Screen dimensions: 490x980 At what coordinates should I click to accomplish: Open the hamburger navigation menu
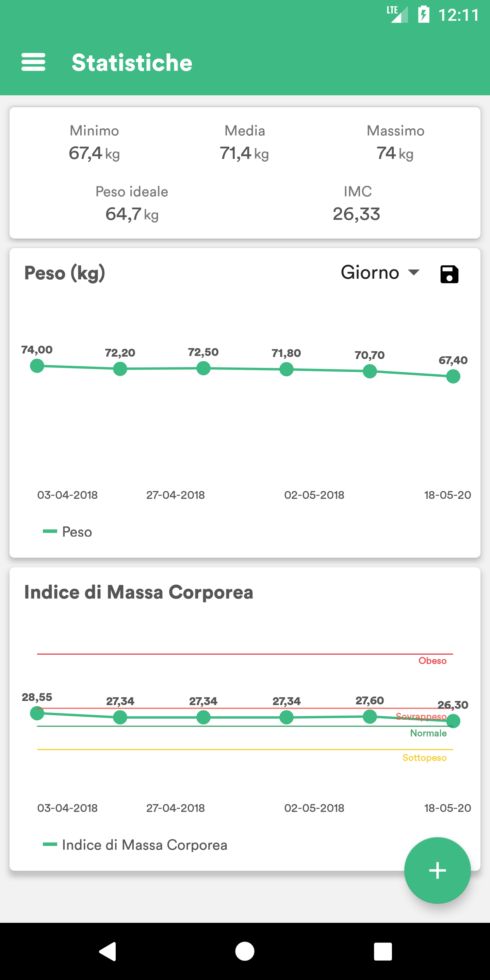(x=33, y=62)
